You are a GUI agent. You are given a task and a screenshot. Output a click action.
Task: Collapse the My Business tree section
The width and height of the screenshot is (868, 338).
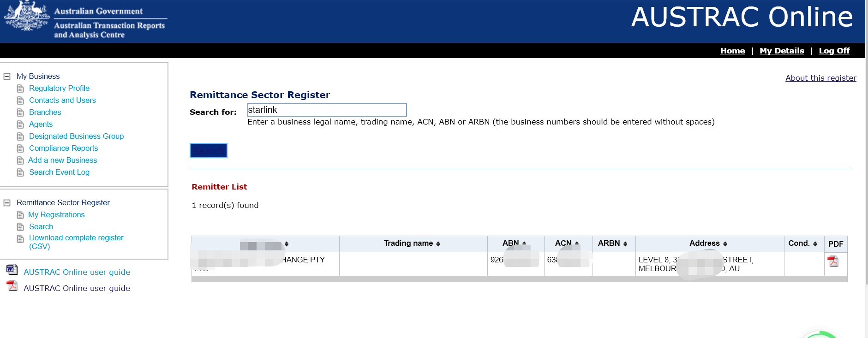(7, 77)
